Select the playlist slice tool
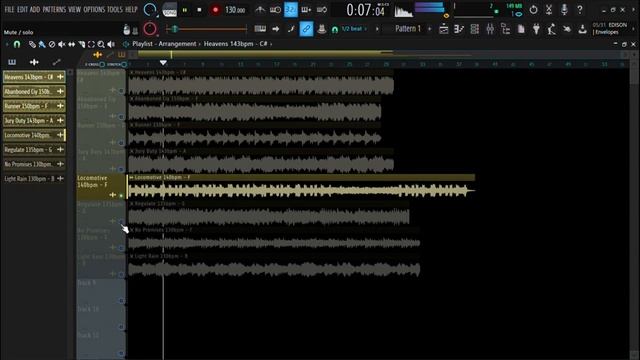Screen dimensions: 640x360 [x=82, y=44]
